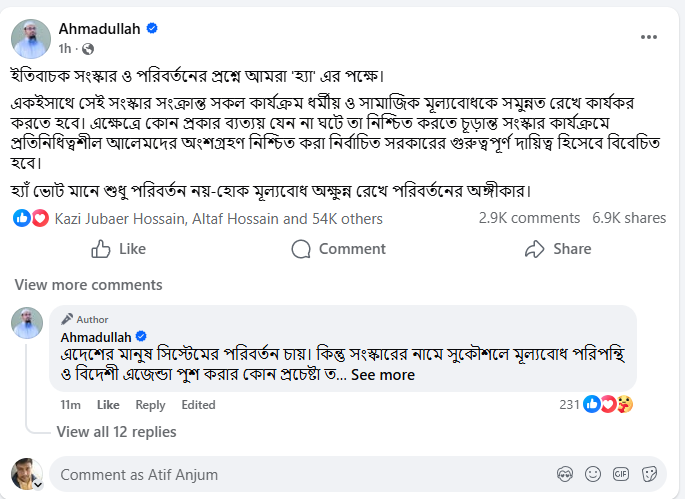Click the Share arrow button
Screen dimensions: 685x499
tap(558, 249)
